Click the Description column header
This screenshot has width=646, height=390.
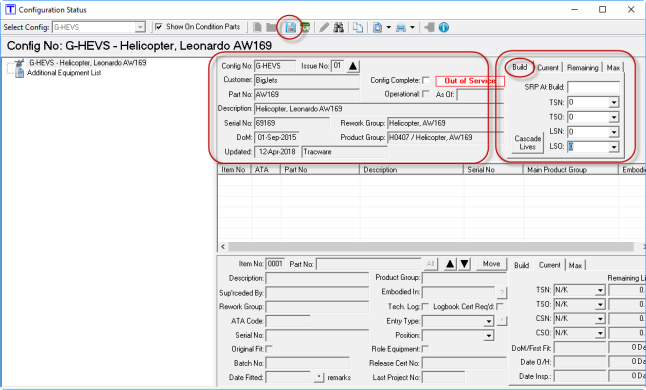412,170
